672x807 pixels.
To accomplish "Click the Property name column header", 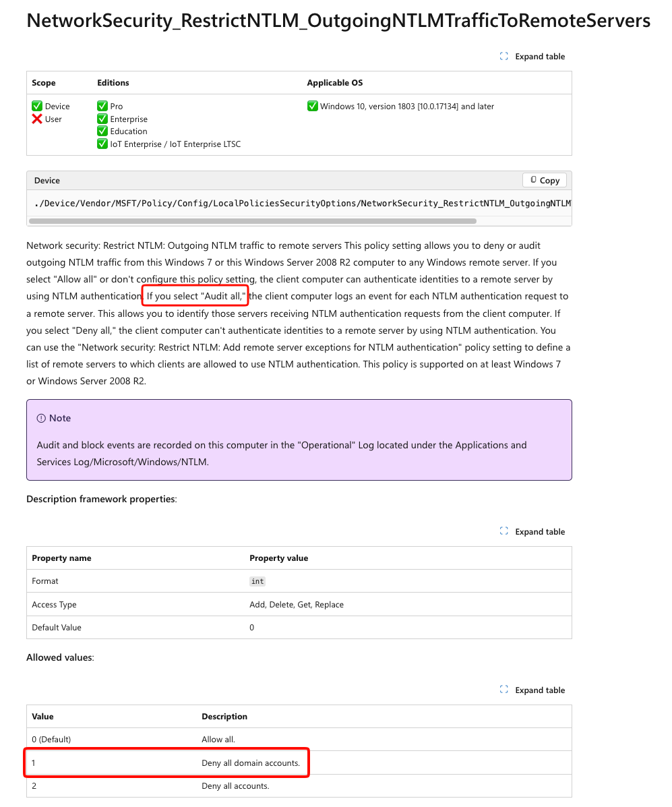I will coord(62,558).
